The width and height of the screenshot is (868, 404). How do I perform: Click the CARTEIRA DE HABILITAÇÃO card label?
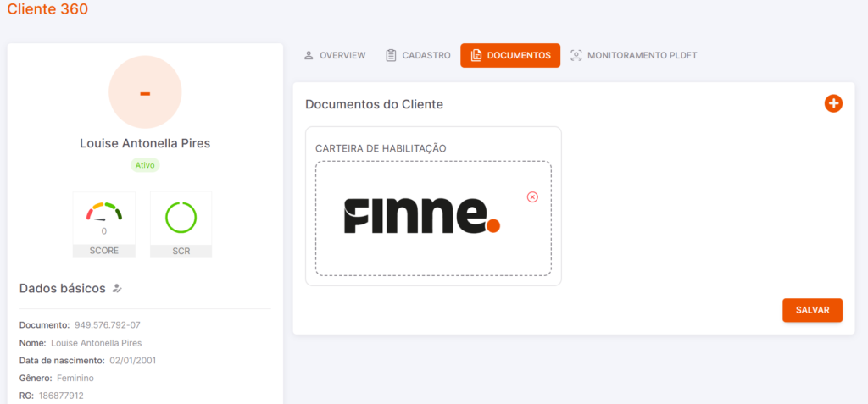(381, 148)
